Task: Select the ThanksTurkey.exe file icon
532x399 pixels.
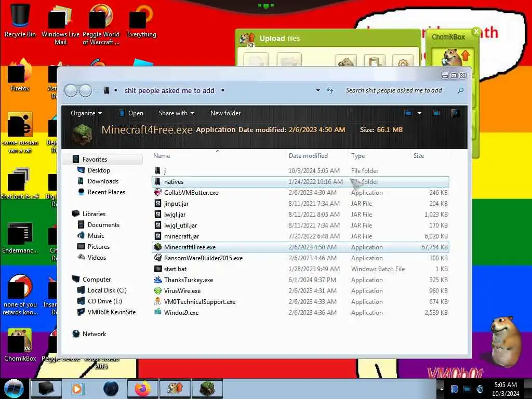Action: (158, 280)
